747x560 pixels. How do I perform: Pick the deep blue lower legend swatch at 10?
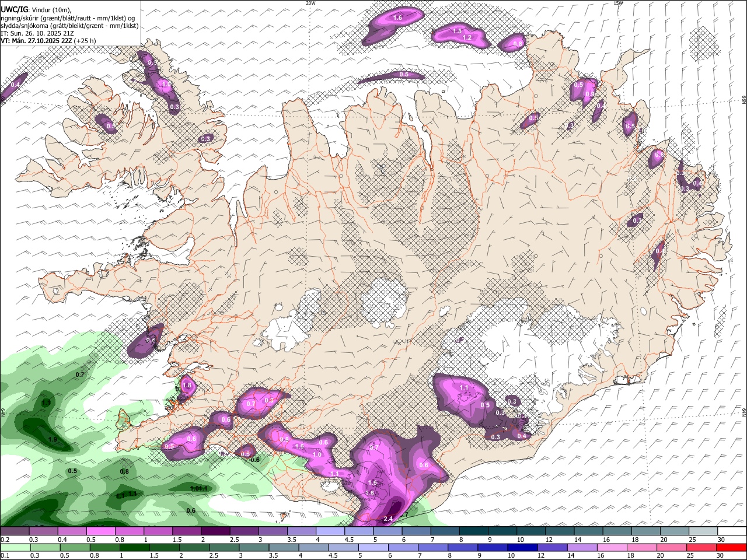(521, 547)
